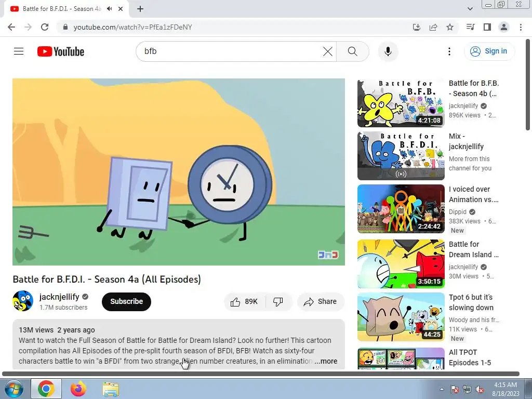Dislike the video with thumbs down

278,302
